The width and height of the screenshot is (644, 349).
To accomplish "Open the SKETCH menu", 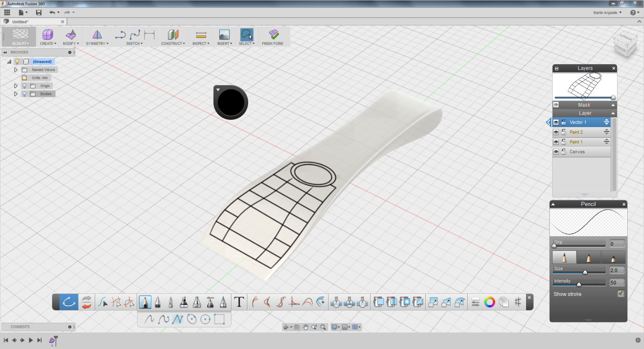I will tap(134, 43).
